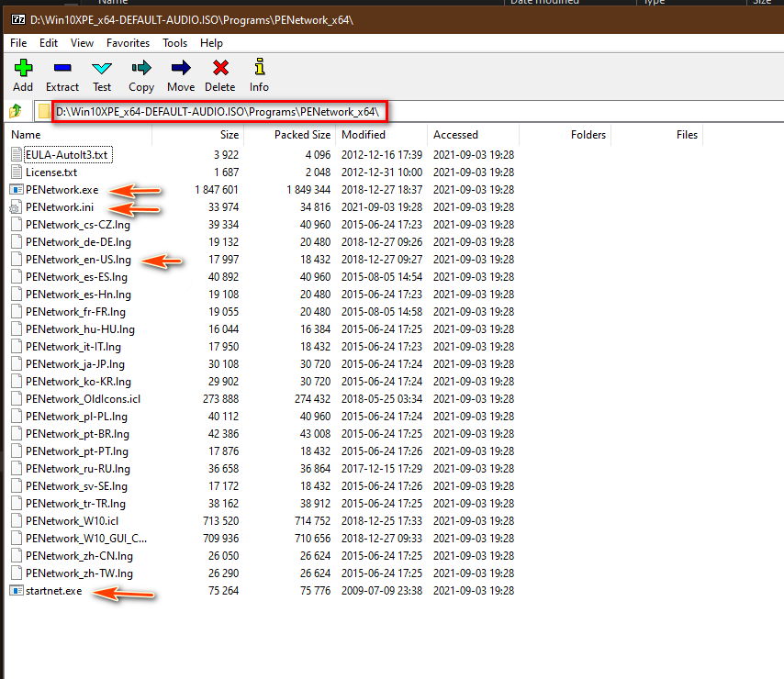Click the Copy toolbar icon
This screenshot has height=679, width=784.
coord(141,68)
